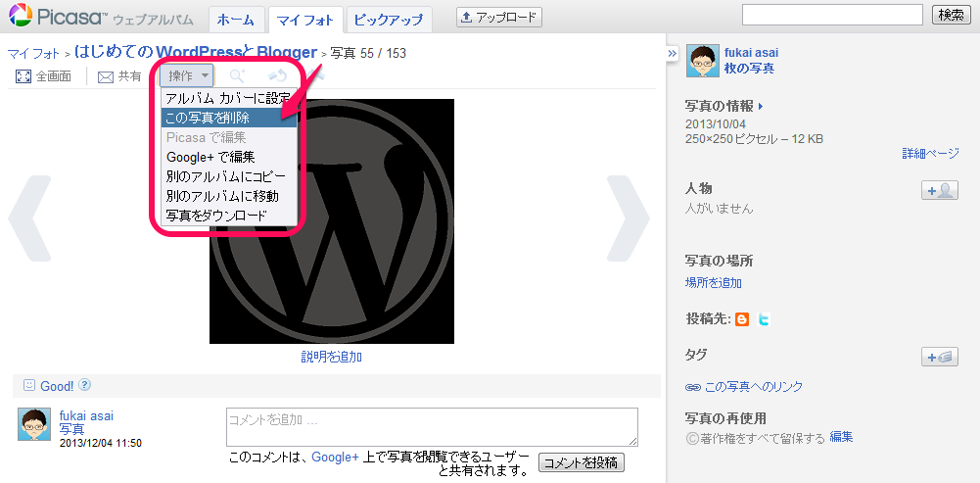Click 枚の写真 link in sidebar

[749, 69]
